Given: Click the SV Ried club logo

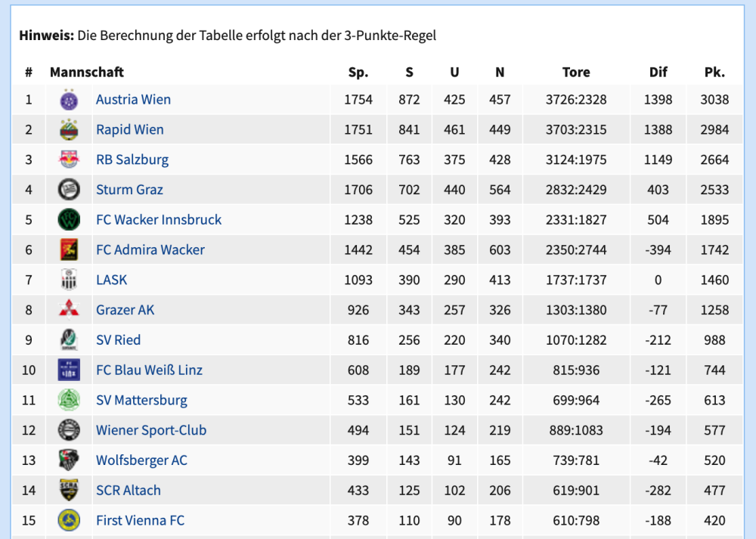Looking at the screenshot, I should pyautogui.click(x=69, y=340).
